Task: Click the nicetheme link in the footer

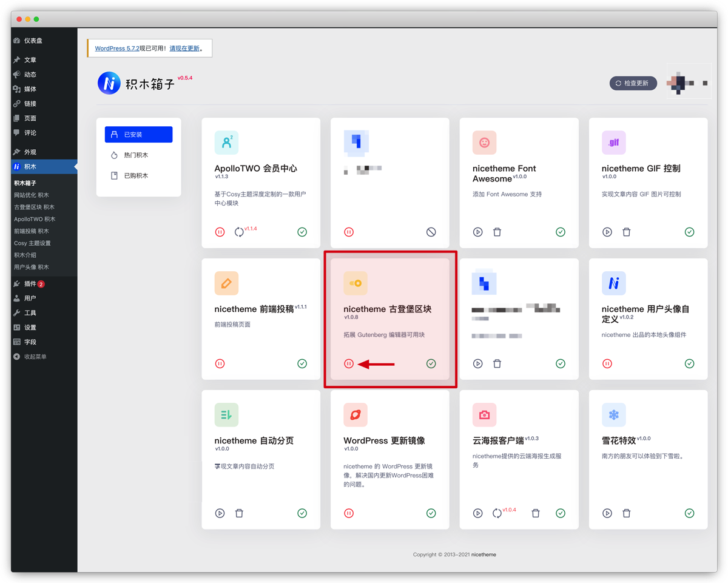Action: click(484, 554)
